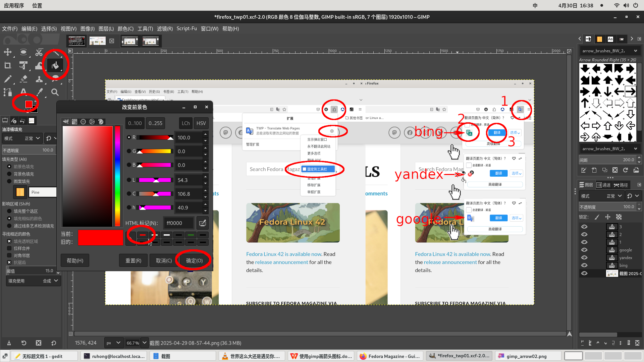644x362 pixels.
Task: Pick color from screen with eyedropper button
Action: (203, 223)
